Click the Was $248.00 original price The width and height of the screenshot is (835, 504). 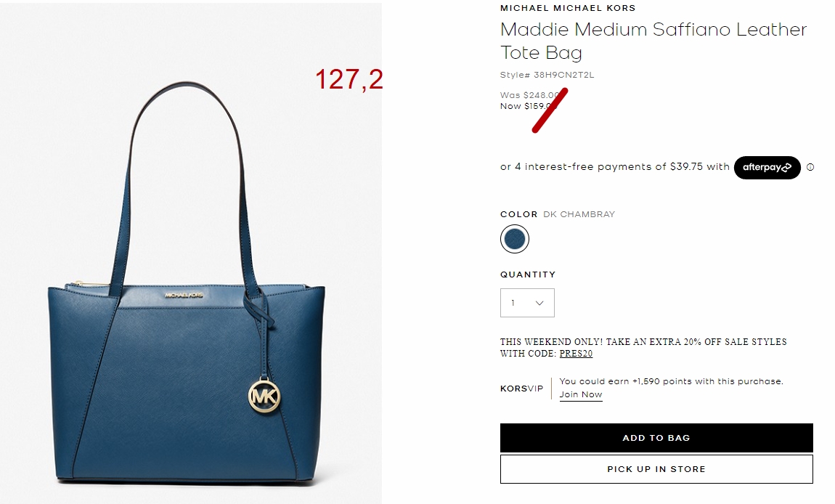coord(529,95)
